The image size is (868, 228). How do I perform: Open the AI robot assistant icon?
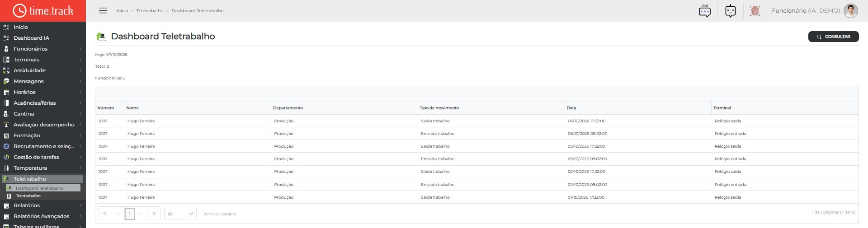click(x=731, y=11)
